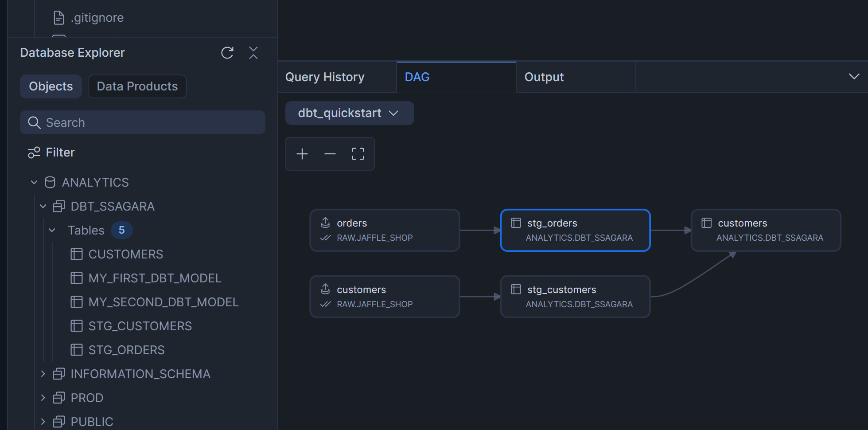Image resolution: width=868 pixels, height=430 pixels.
Task: Click the Search input field
Action: (x=151, y=122)
